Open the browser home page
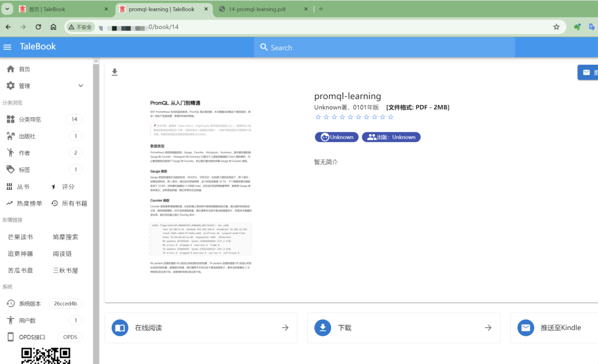 53,27
